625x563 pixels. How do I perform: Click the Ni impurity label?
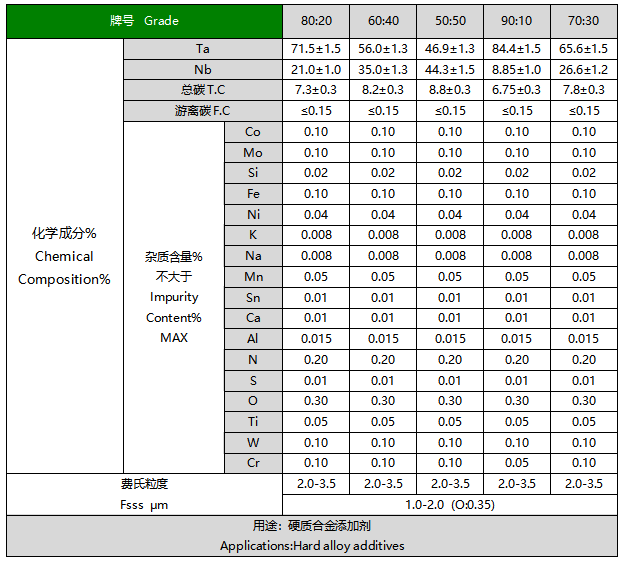[253, 215]
